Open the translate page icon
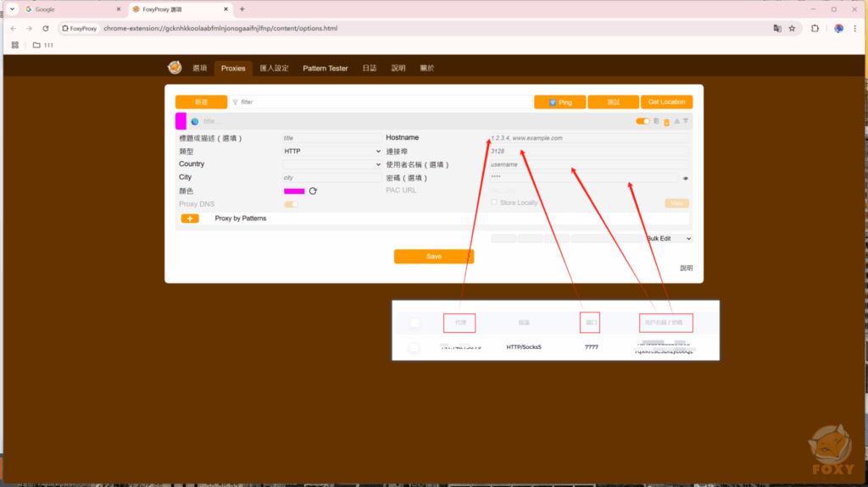 (777, 28)
